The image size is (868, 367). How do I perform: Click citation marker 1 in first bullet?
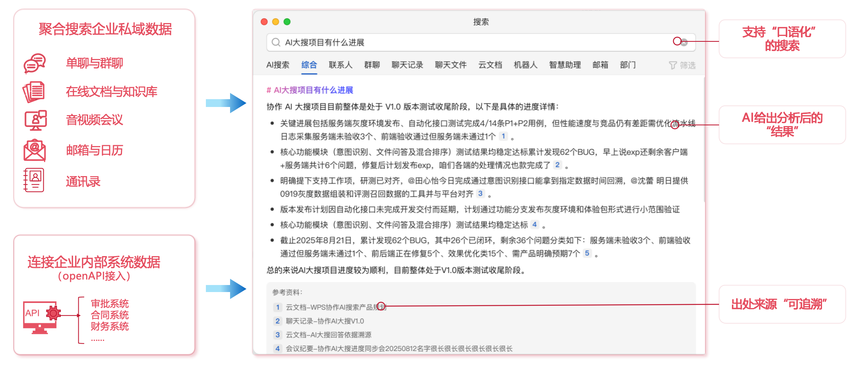[503, 136]
